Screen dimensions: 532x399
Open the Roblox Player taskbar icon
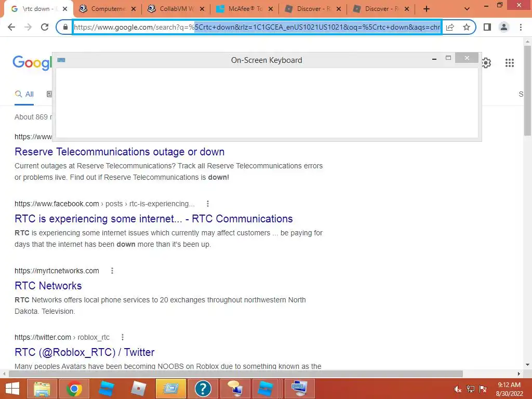click(138, 389)
